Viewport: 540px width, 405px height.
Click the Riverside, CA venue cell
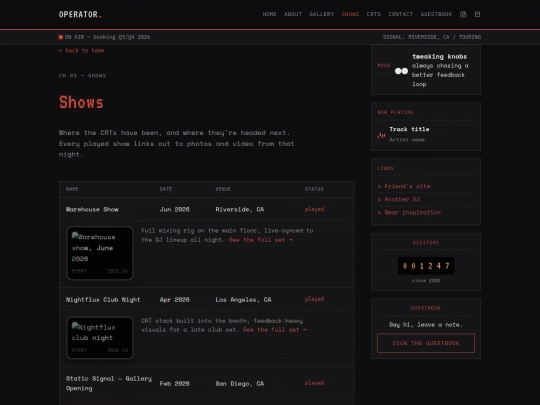click(240, 209)
